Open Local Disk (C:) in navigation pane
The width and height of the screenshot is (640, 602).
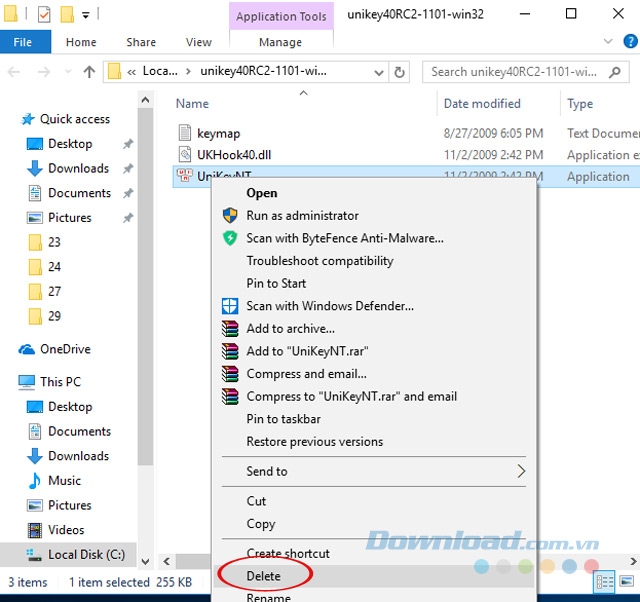click(x=86, y=554)
